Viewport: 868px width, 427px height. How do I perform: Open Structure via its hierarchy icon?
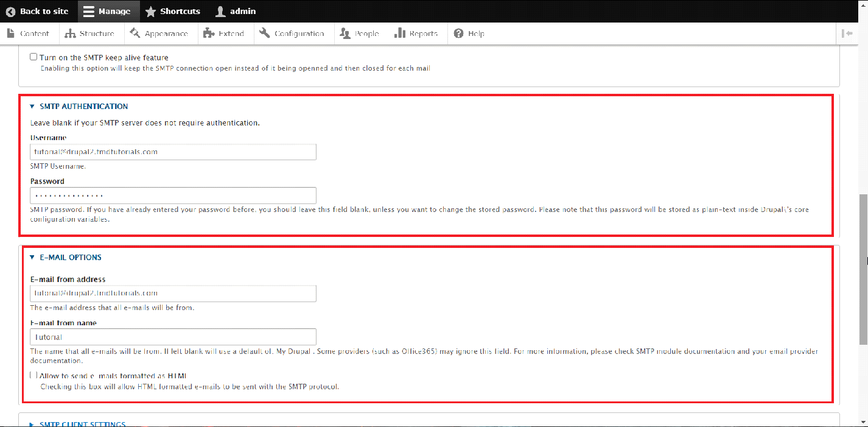tap(70, 34)
